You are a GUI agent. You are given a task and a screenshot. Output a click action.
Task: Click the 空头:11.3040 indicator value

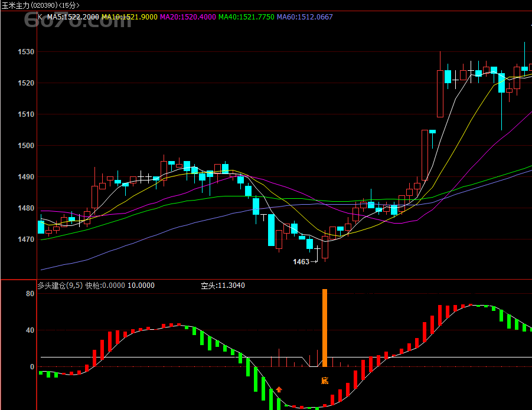(x=223, y=286)
